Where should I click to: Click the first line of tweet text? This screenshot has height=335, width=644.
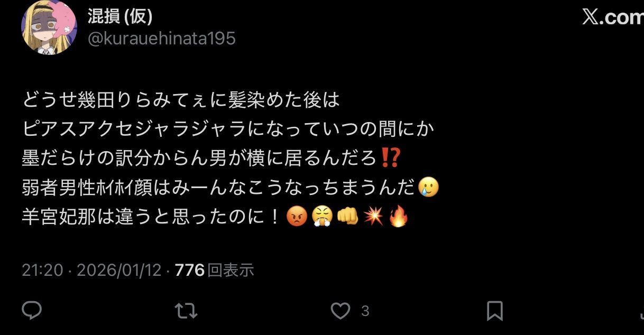coord(181,100)
